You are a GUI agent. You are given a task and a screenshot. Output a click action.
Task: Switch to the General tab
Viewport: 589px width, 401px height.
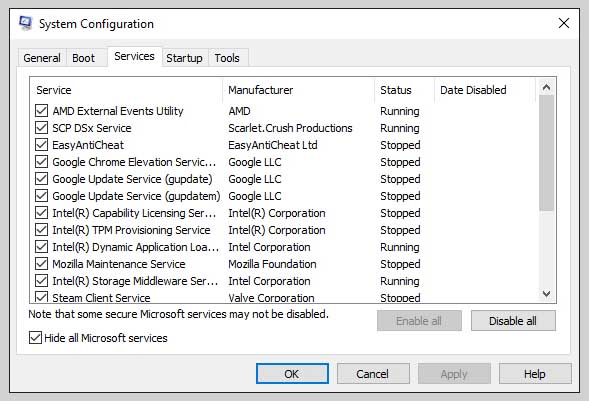coord(42,58)
